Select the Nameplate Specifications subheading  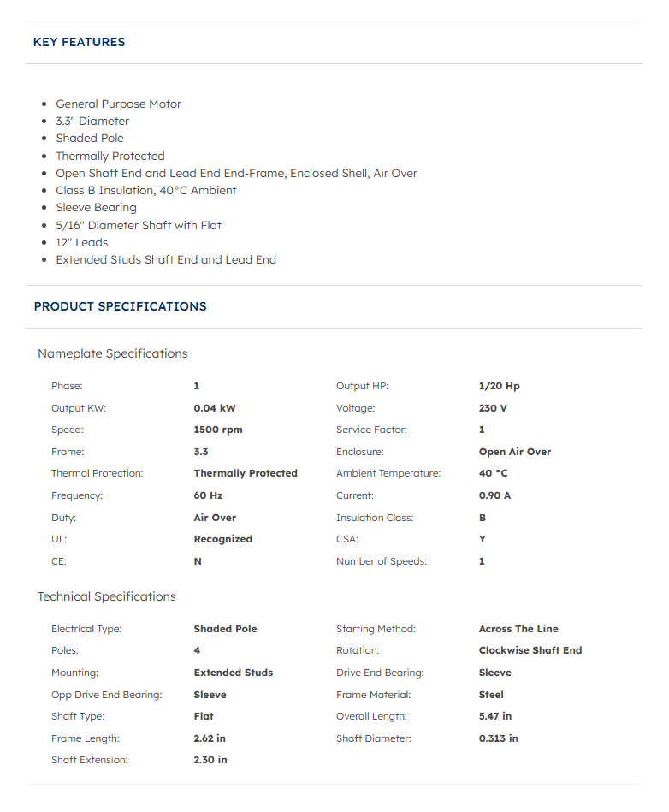[x=112, y=353]
